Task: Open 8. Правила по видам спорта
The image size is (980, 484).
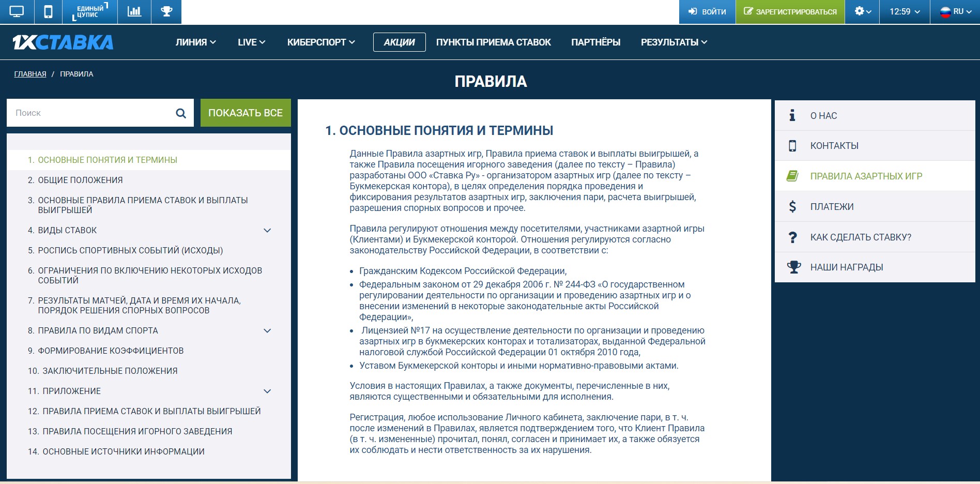Action: (93, 330)
